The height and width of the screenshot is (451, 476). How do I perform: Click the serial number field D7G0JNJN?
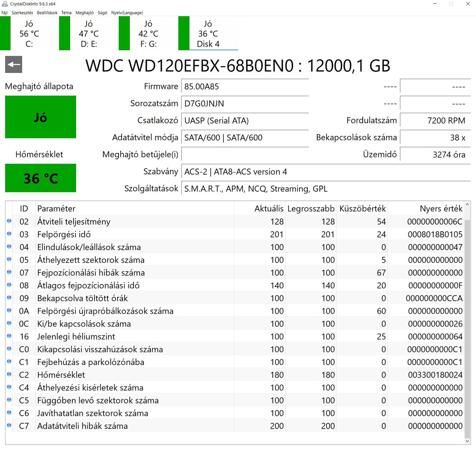245,104
